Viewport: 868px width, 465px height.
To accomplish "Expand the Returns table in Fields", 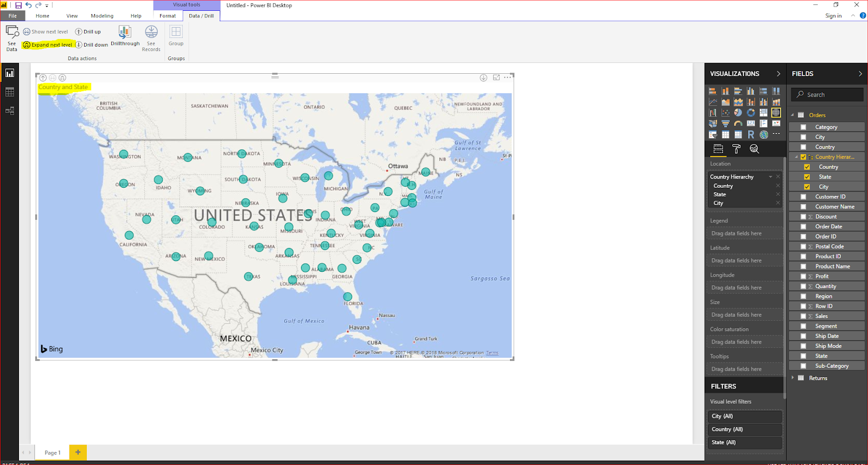I will 793,378.
